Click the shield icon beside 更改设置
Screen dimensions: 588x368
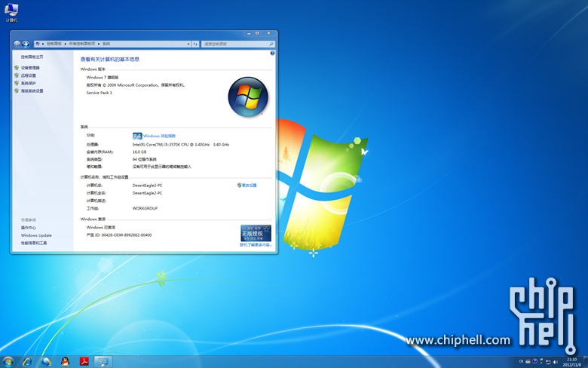click(239, 186)
